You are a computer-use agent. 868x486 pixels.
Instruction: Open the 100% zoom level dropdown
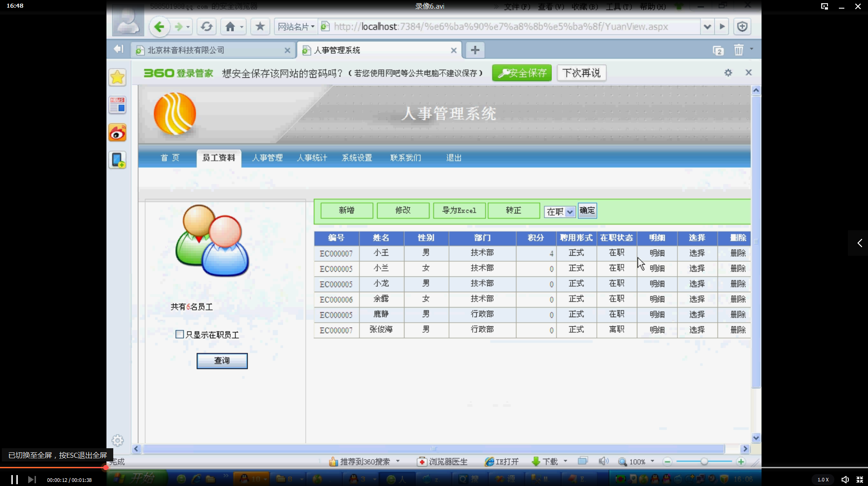(652, 461)
